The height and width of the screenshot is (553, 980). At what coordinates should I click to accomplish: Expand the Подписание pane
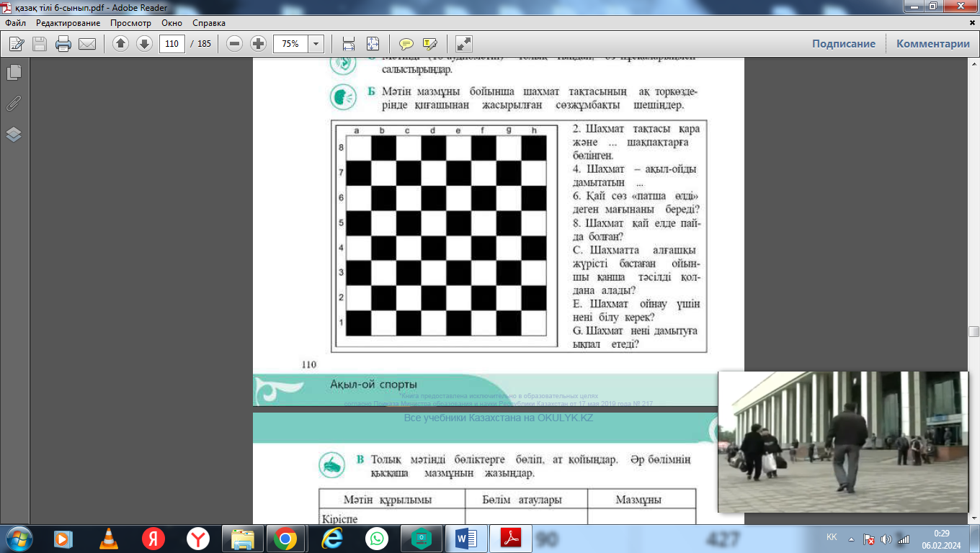pos(843,44)
